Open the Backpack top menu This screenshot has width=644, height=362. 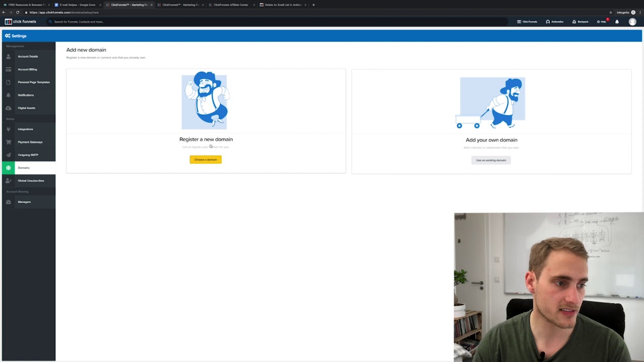coord(580,22)
